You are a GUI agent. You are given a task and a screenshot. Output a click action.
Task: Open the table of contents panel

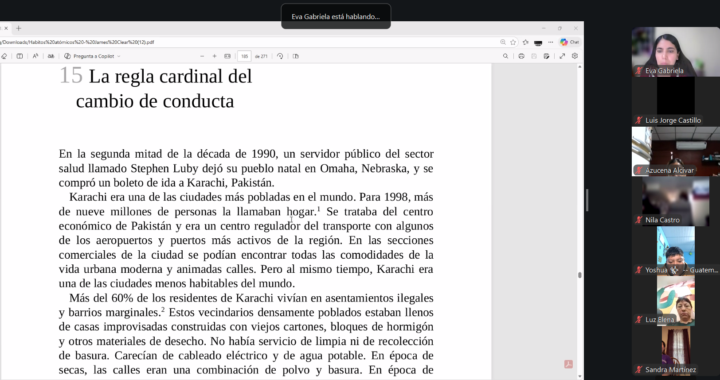(x=20, y=56)
